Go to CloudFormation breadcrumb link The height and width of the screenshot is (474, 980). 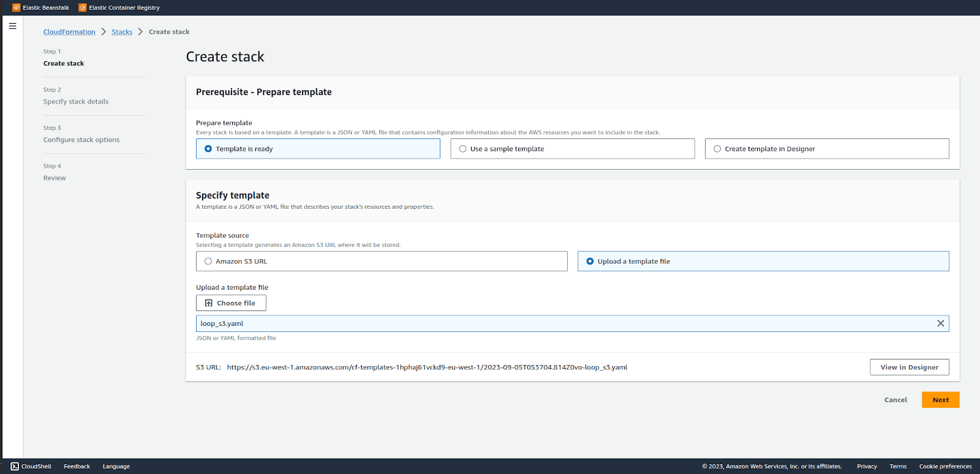point(69,32)
